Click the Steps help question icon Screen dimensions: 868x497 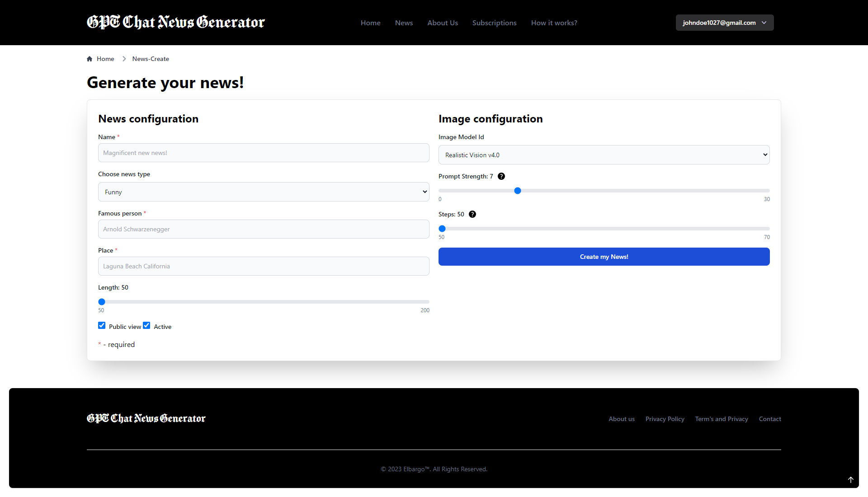pos(472,214)
